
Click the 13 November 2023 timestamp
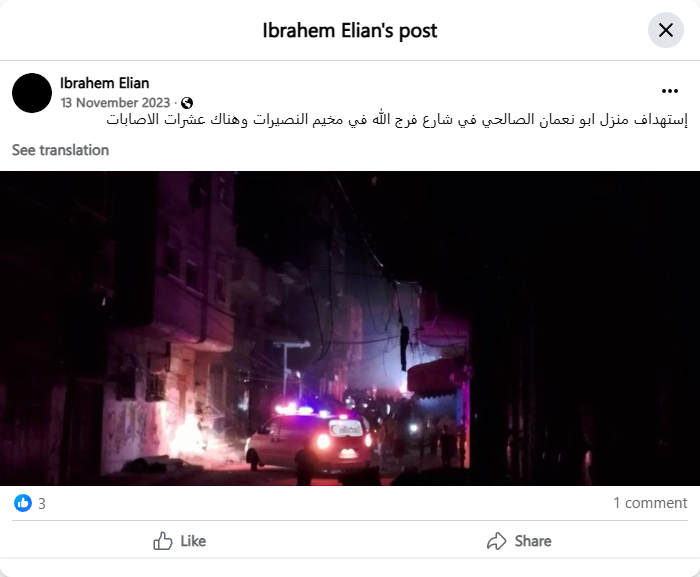pos(115,103)
